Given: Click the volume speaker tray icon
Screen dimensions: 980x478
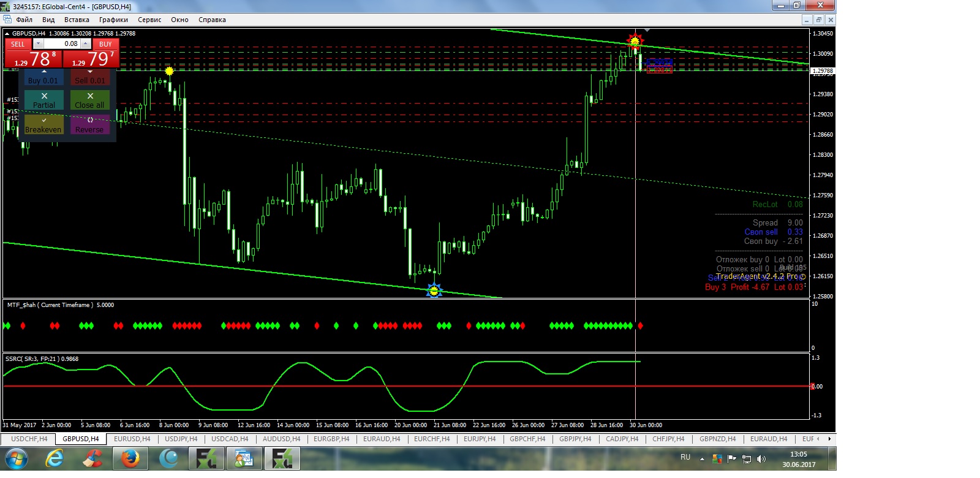Looking at the screenshot, I should tap(761, 458).
